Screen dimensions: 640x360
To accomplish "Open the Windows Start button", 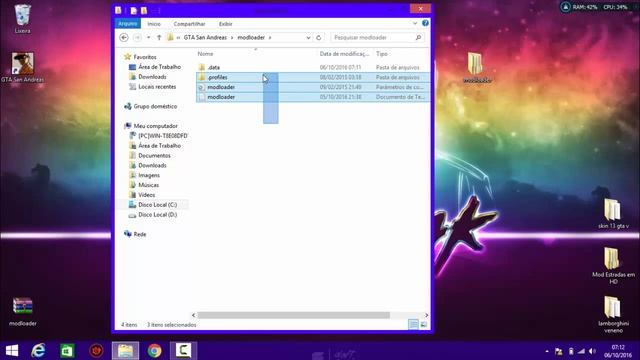I will coord(12,351).
